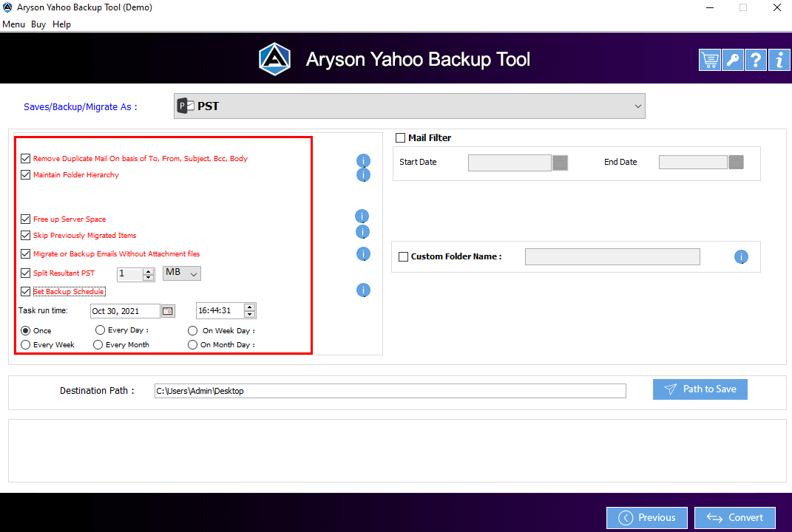Select On Week Day schedule option
Screen dimensions: 792x532
pos(192,330)
